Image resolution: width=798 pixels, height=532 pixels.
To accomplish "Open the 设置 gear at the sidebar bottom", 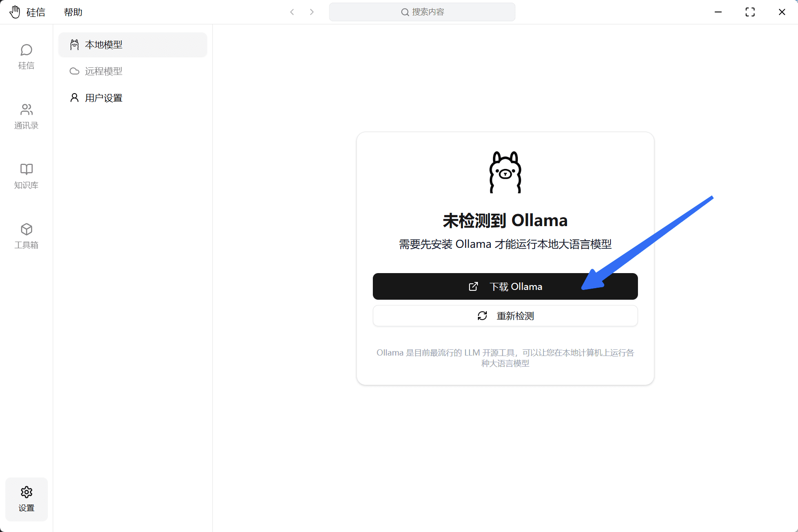I will pyautogui.click(x=26, y=499).
